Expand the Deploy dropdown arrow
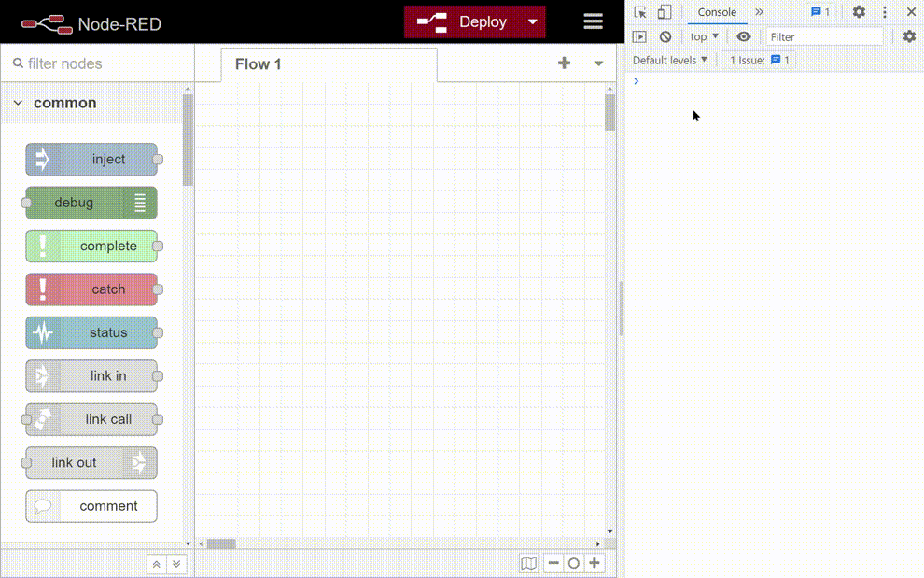Image resolution: width=924 pixels, height=578 pixels. [x=530, y=21]
